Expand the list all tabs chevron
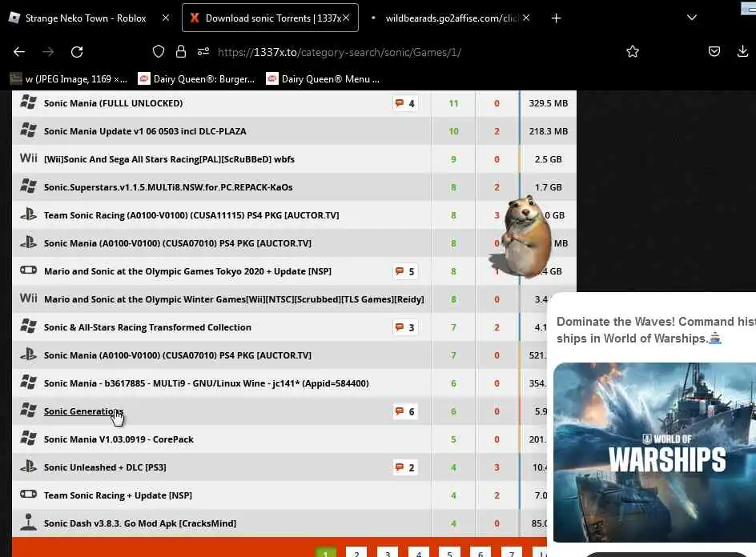 pos(692,18)
